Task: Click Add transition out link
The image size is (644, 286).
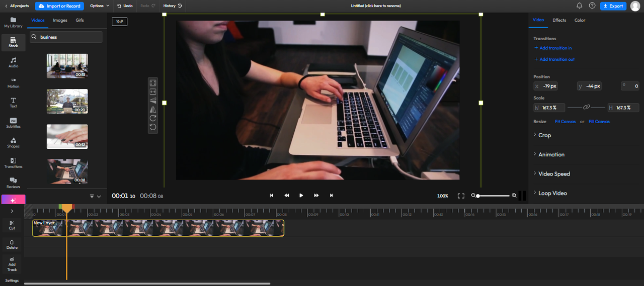Action: (x=554, y=59)
